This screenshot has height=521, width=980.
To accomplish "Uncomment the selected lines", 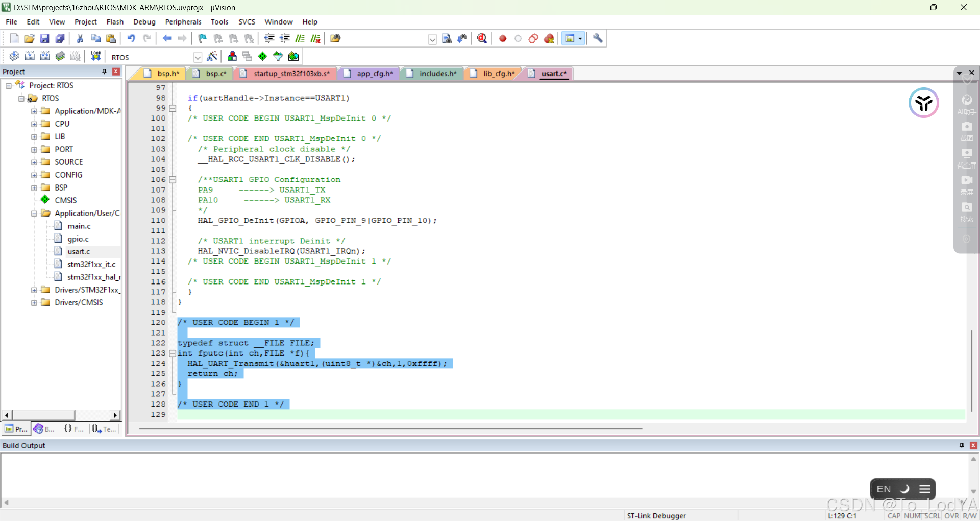I will (315, 38).
